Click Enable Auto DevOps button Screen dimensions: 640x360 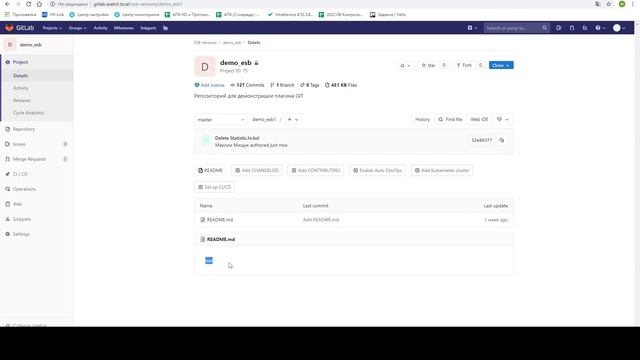(x=378, y=170)
